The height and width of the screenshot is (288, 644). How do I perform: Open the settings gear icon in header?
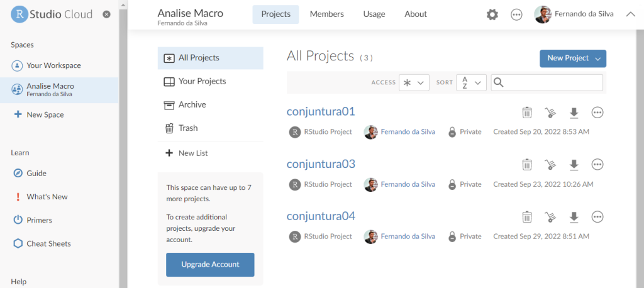click(492, 15)
